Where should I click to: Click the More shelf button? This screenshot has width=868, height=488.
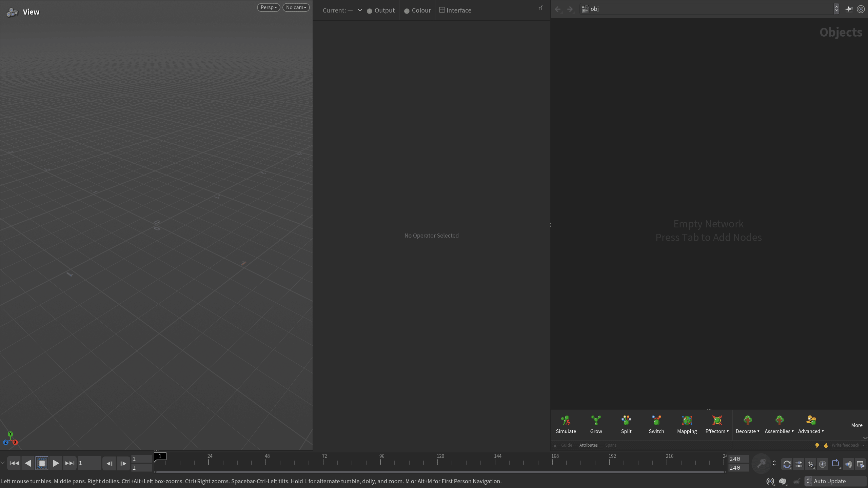856,425
